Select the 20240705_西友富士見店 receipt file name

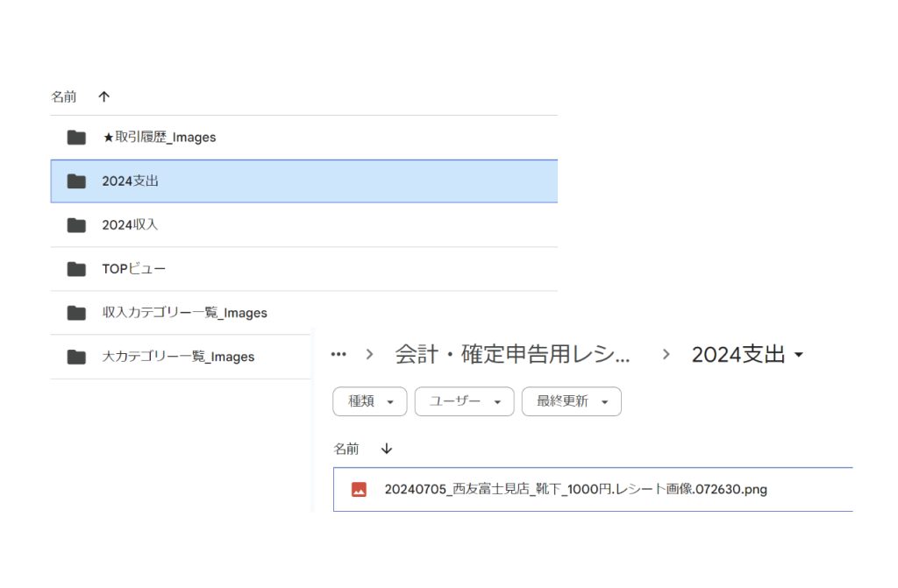(x=575, y=490)
